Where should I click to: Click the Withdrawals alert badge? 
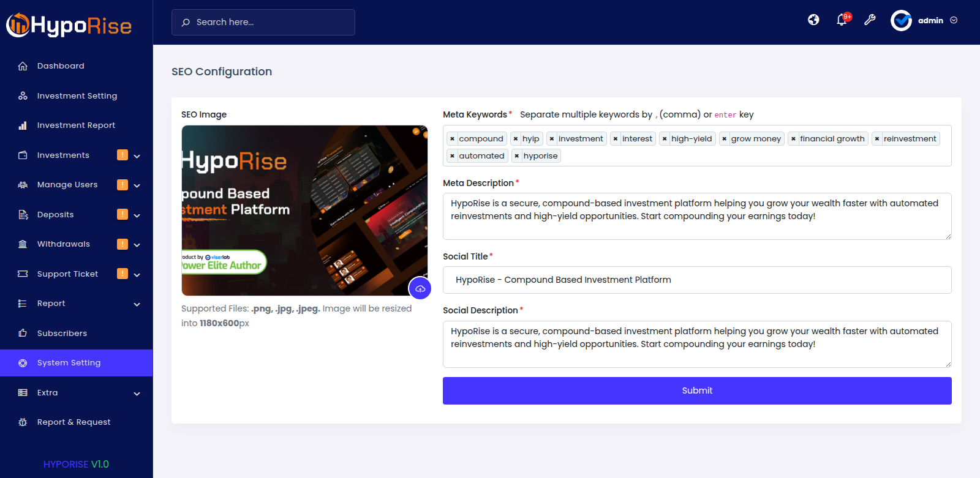pyautogui.click(x=123, y=244)
